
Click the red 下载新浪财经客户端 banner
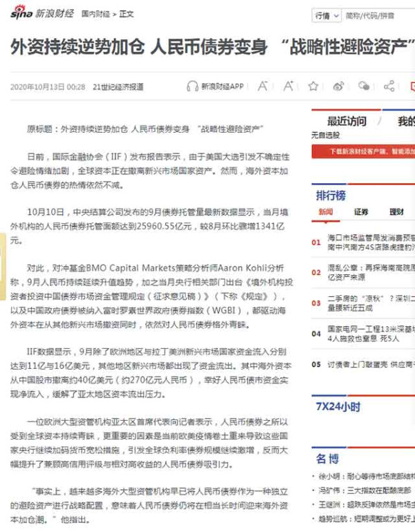click(363, 151)
